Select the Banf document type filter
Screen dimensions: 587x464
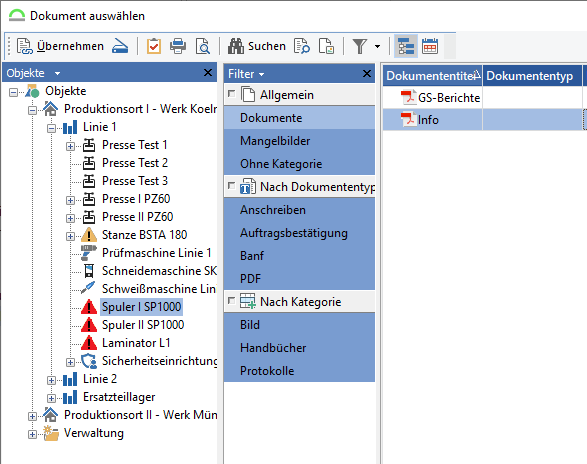coord(299,256)
